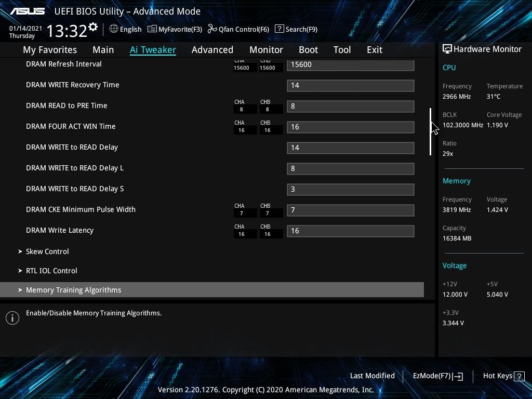Click BCLK value 102.3000 MHz
The height and width of the screenshot is (399, 532).
[463, 125]
